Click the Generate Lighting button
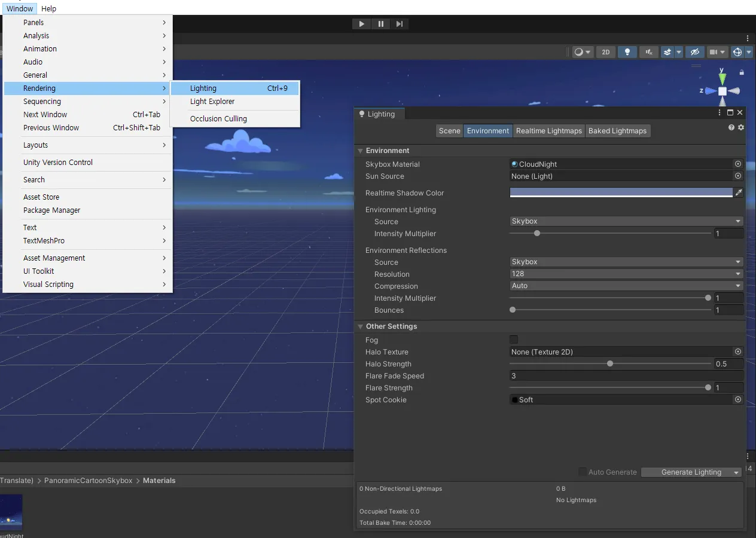The height and width of the screenshot is (538, 756). coord(687,472)
